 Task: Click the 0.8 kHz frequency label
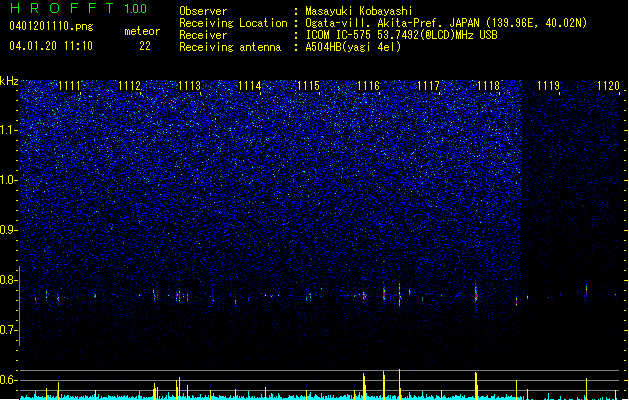[x=9, y=280]
